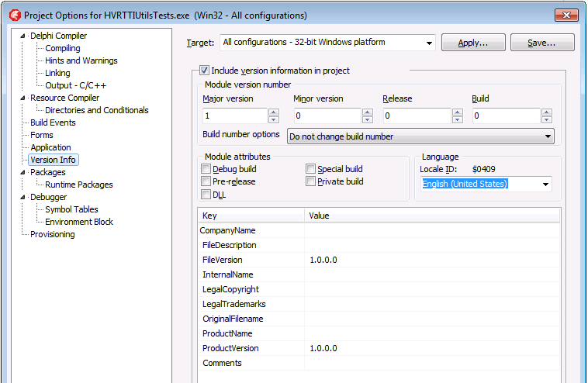Enable the Private build checkbox
Screen dimensions: 588x383
[310, 181]
